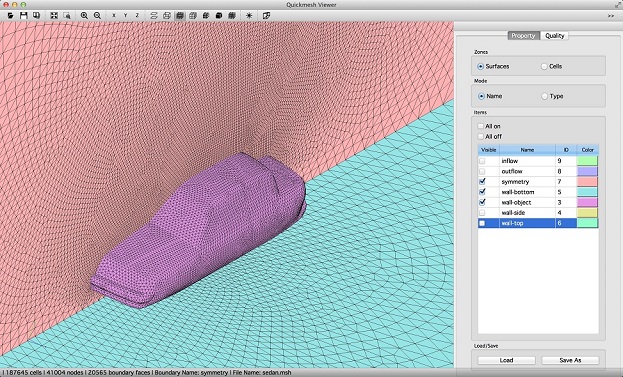Click the active surface-with-edges display icon
Image resolution: width=623 pixels, height=377 pixels.
180,15
